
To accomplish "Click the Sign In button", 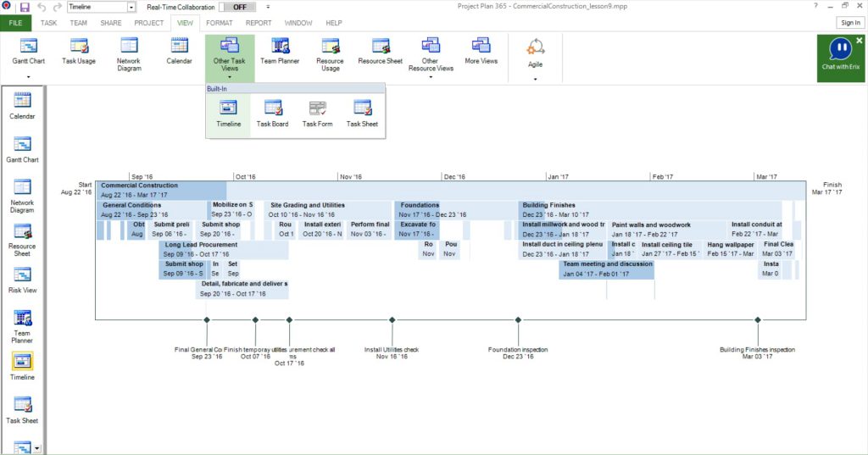I will click(849, 23).
